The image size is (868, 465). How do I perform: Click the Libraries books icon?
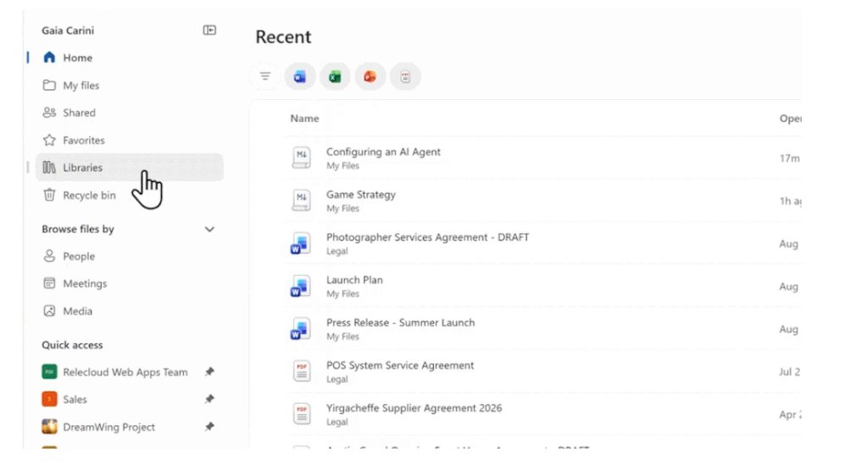(49, 168)
